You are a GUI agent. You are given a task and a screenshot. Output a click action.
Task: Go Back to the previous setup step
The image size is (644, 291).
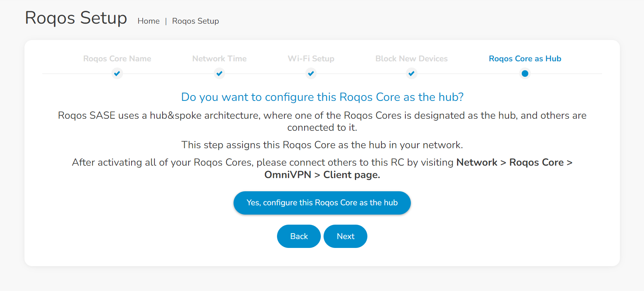coord(299,236)
